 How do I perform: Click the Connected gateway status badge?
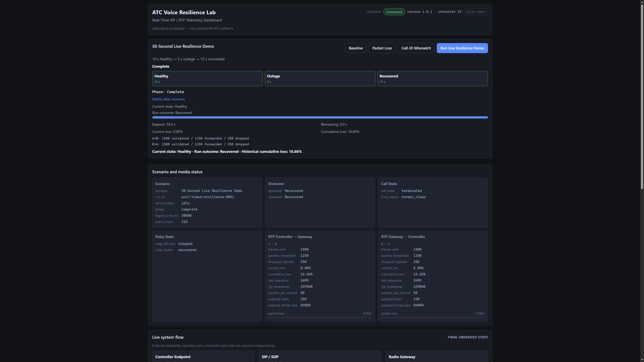point(394,12)
